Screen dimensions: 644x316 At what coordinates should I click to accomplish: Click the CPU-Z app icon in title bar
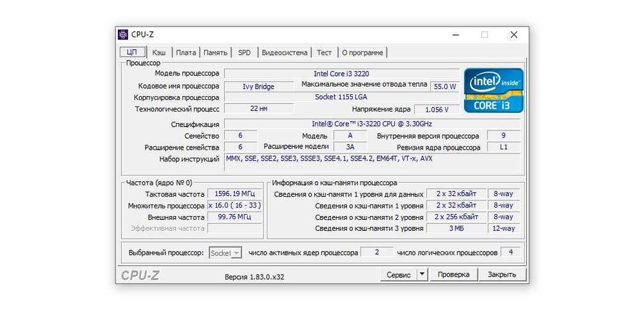click(123, 35)
